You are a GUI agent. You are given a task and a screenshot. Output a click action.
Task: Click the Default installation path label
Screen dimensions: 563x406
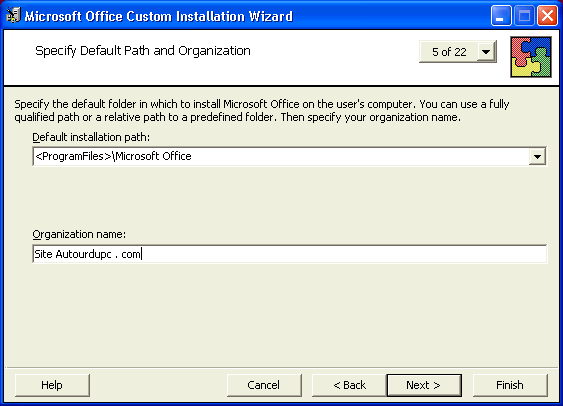tap(91, 137)
